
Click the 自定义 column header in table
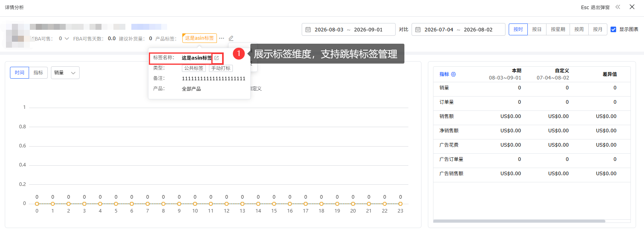(x=562, y=71)
